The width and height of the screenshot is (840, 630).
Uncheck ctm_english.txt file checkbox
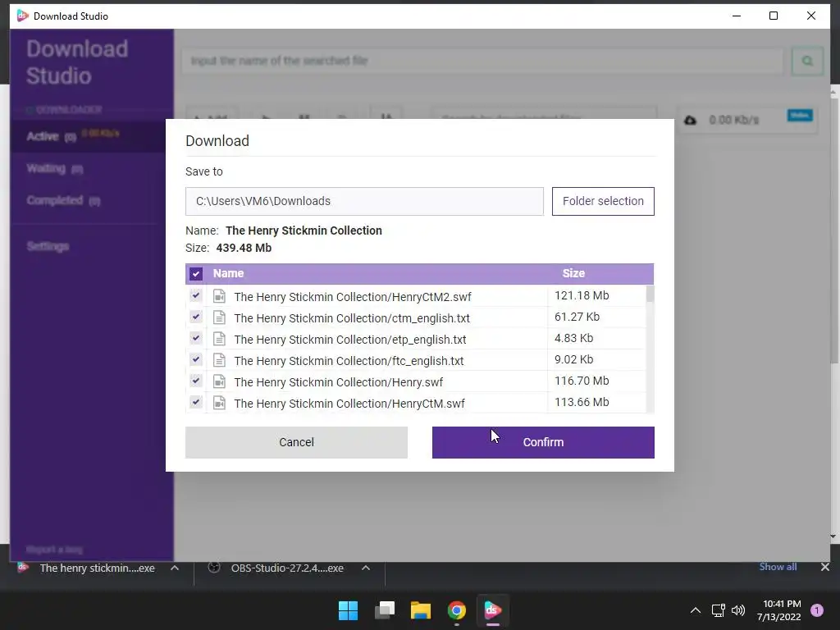(x=195, y=317)
